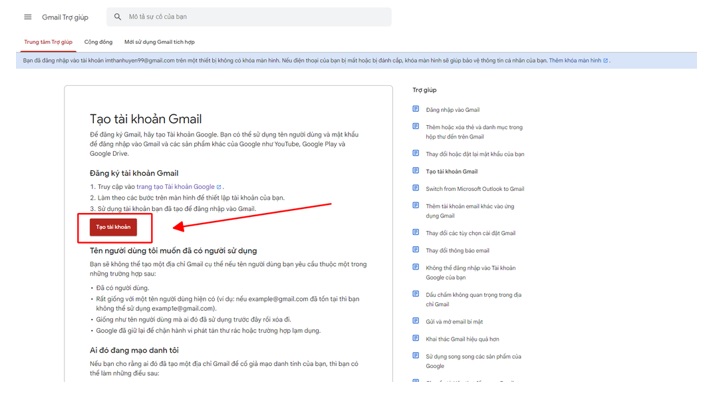The height and width of the screenshot is (400, 724).
Task: Open 'Mới sử dụng Gmail tích hợp' tab
Action: (159, 42)
